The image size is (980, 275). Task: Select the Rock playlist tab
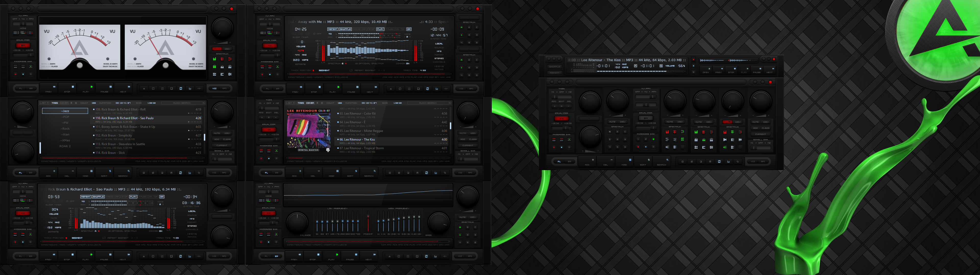65,128
